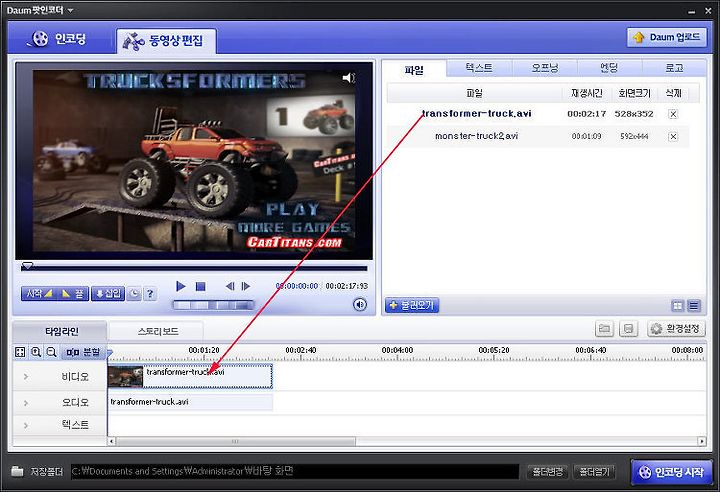Click the 재생시간 column header

(x=586, y=93)
